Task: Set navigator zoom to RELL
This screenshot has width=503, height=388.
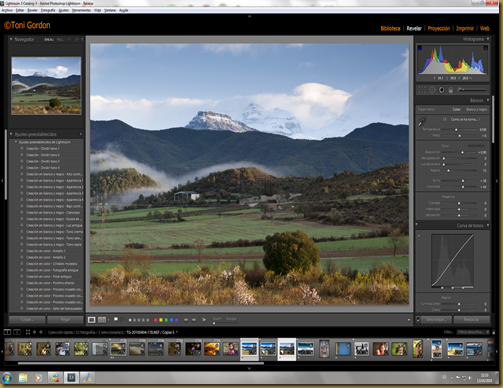Action: (60, 39)
